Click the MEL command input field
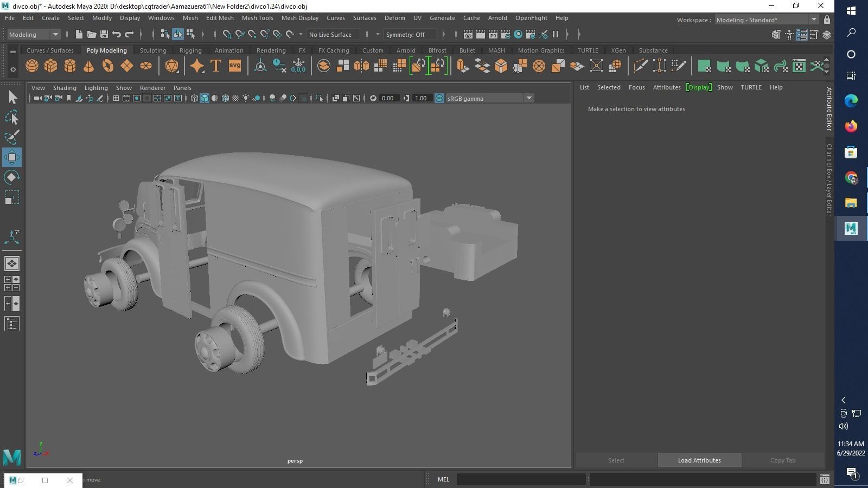The image size is (868, 488). pos(521,479)
